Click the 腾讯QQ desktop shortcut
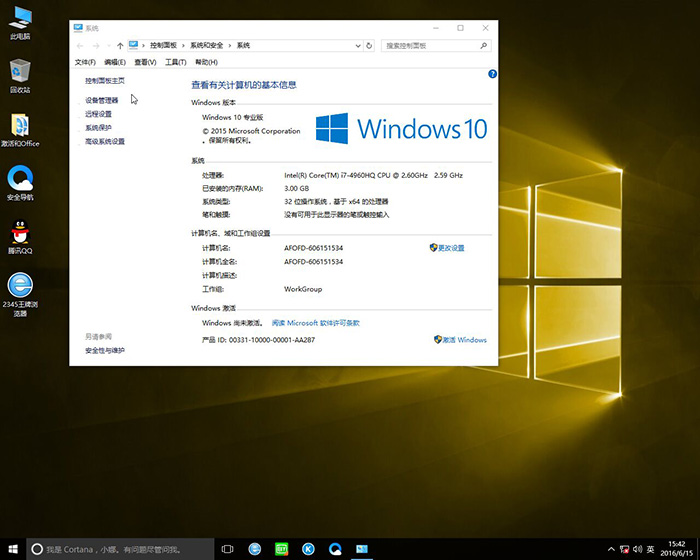The width and height of the screenshot is (700, 560). coord(20,233)
